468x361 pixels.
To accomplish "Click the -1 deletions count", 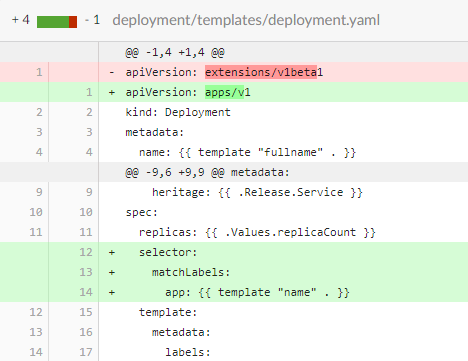I will (x=92, y=20).
